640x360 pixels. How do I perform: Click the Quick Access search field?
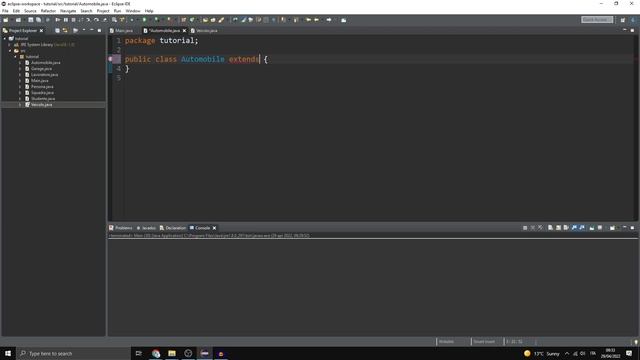click(597, 20)
